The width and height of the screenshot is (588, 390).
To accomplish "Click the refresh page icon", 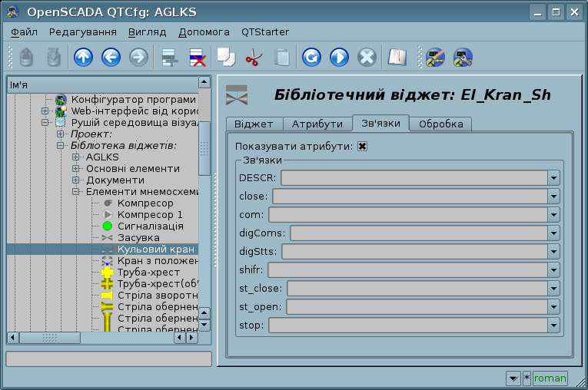I will pos(311,57).
